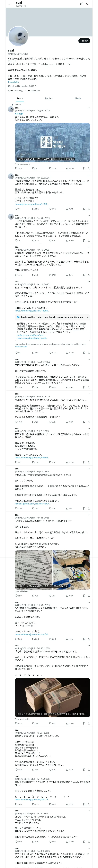
Task: Open the pinned post's three-dot more menu
Action: tap(89, 108)
